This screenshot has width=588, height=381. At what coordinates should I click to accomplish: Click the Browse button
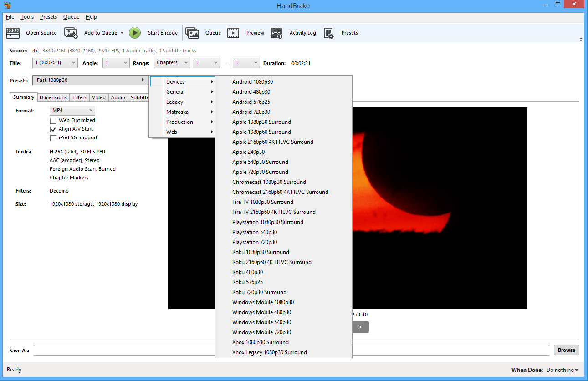[x=567, y=350]
